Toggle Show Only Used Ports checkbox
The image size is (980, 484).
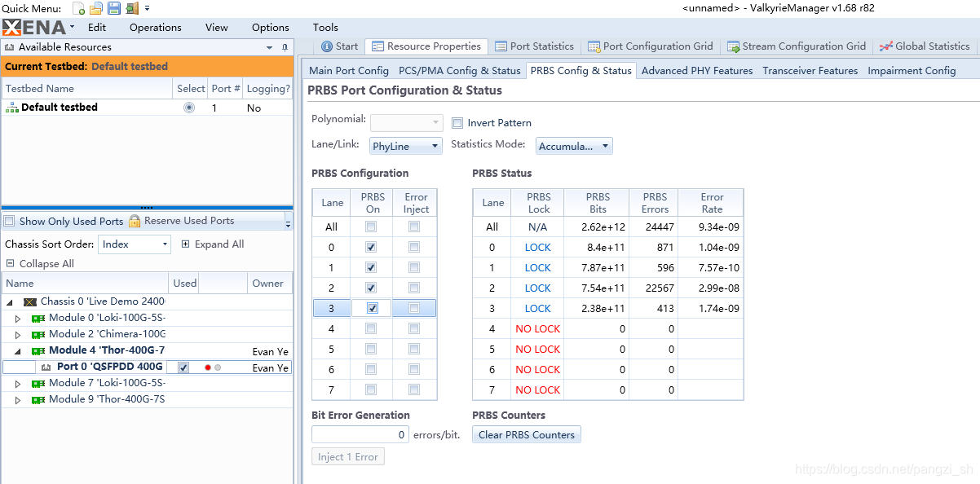(x=10, y=221)
